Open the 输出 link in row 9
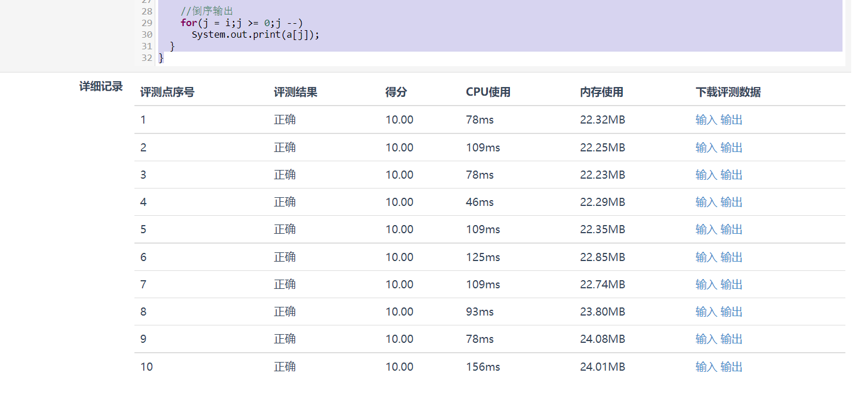 731,339
